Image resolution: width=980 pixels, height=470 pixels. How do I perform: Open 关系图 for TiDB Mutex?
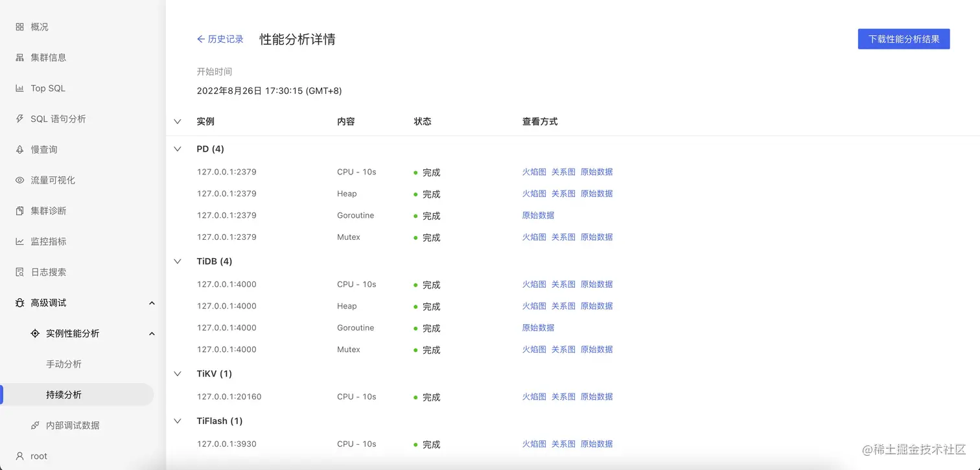[x=563, y=349]
